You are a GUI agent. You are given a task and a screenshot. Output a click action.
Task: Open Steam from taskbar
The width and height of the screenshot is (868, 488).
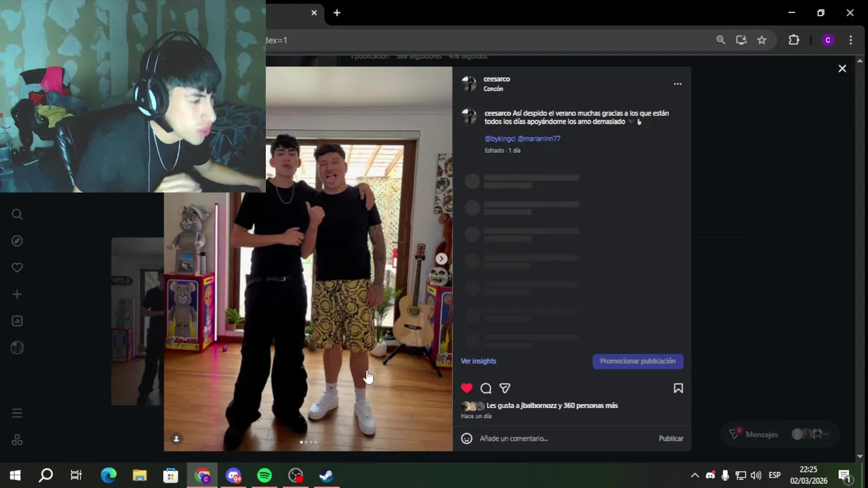coord(327,476)
